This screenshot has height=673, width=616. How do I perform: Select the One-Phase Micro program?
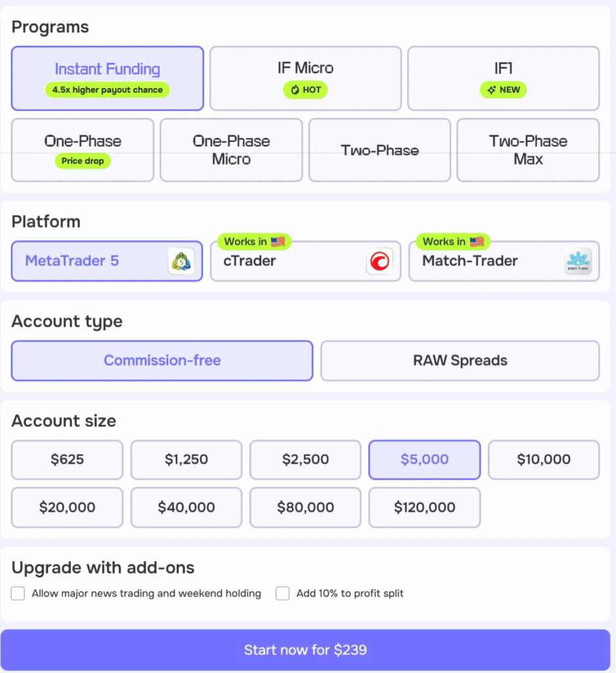[231, 149]
